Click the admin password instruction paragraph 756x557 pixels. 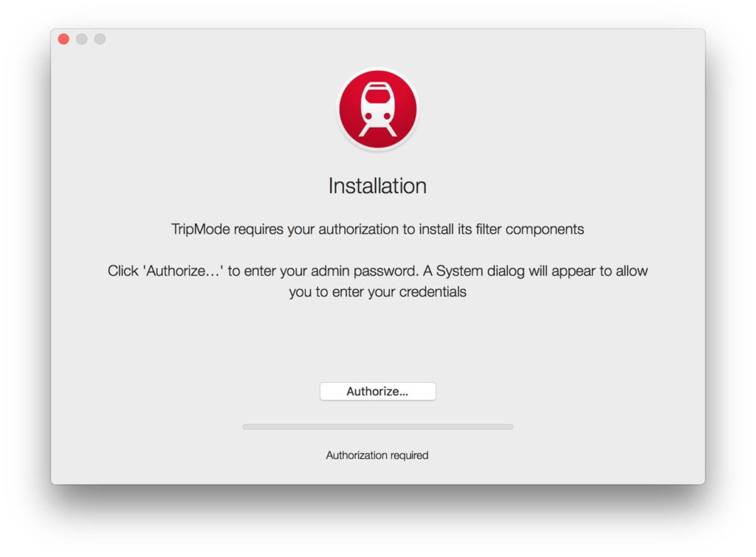(377, 281)
